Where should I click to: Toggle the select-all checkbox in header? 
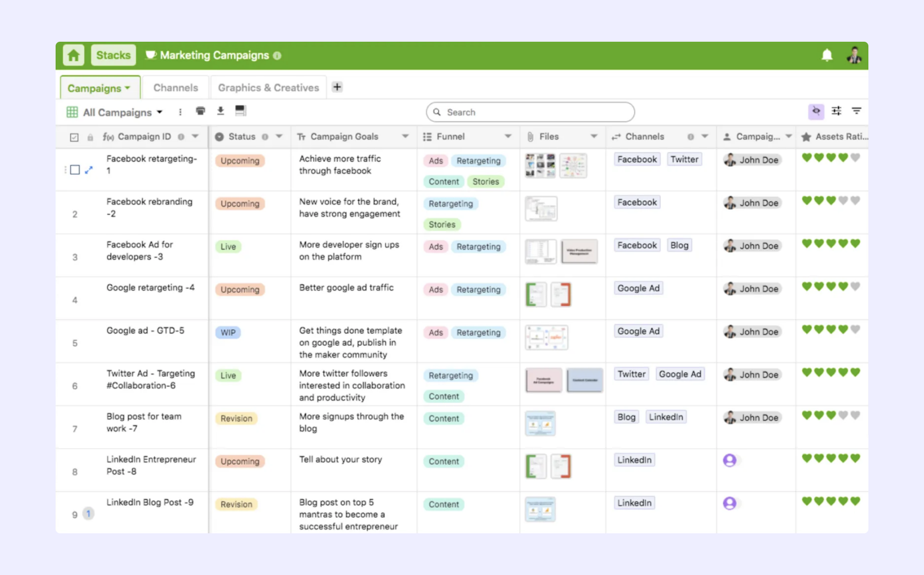coord(74,137)
